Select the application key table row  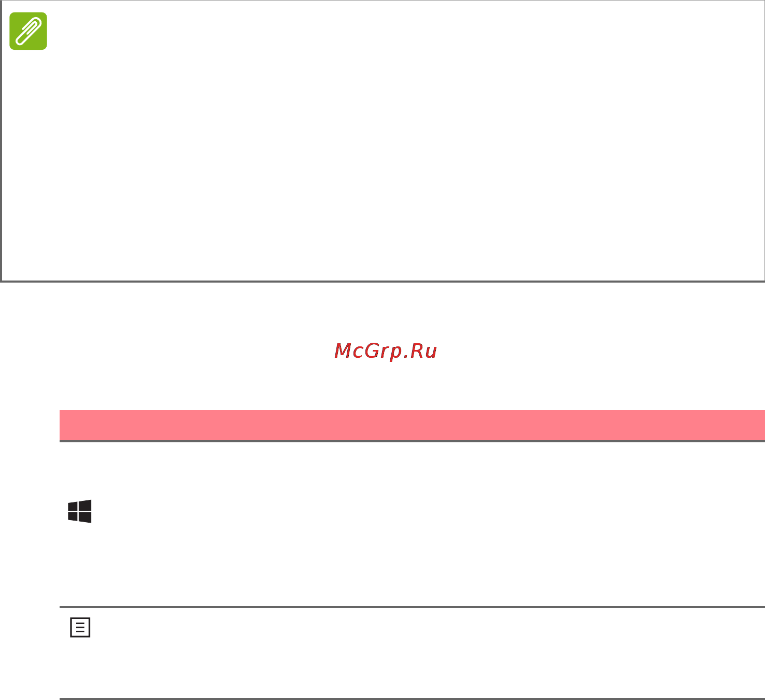(412, 653)
